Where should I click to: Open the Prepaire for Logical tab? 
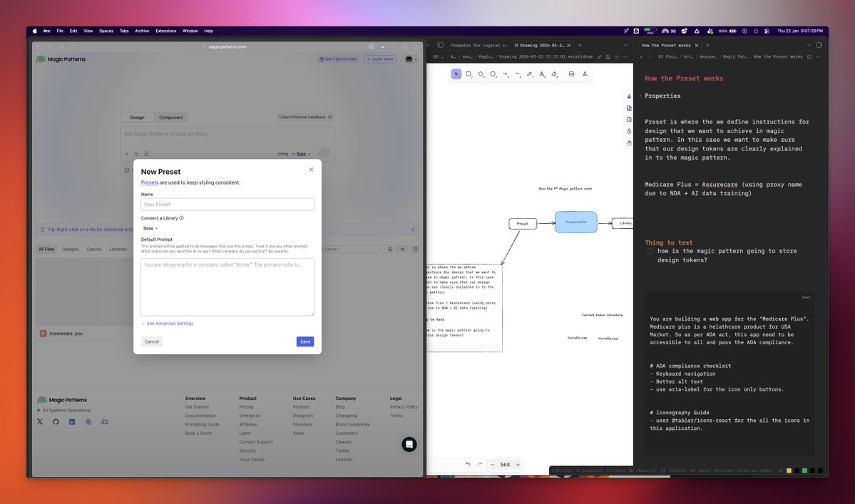[478, 45]
